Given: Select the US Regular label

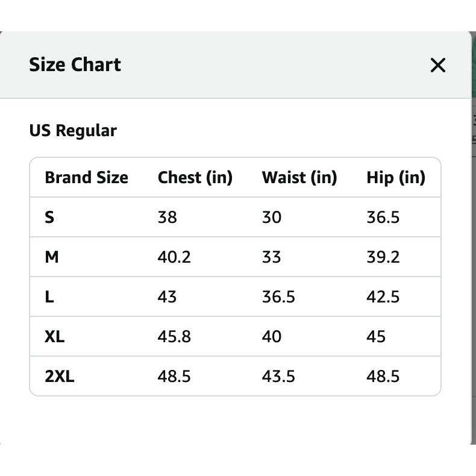Looking at the screenshot, I should click(73, 131).
